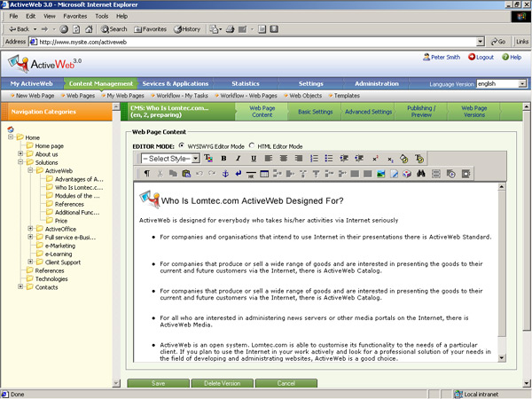Open the Help link in header
This screenshot has height=399, width=532.
[512, 57]
